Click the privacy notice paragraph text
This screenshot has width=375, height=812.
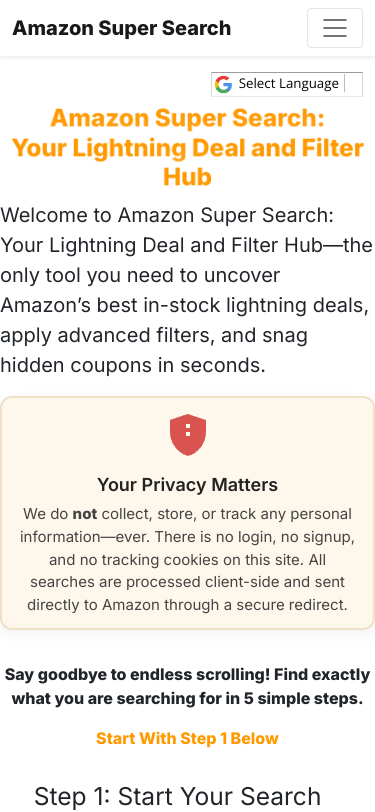tap(188, 559)
